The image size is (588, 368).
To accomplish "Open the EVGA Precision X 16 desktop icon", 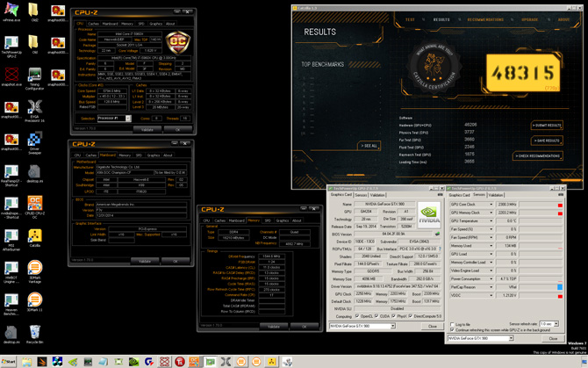I will 34,107.
